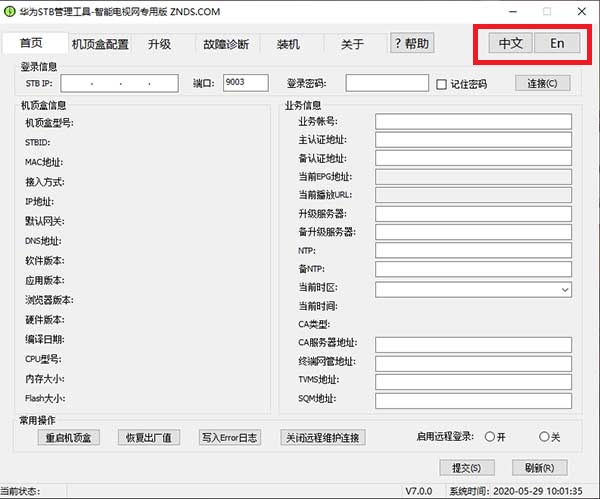Switch language to En
Image resolution: width=600 pixels, height=499 pixels.
(557, 44)
